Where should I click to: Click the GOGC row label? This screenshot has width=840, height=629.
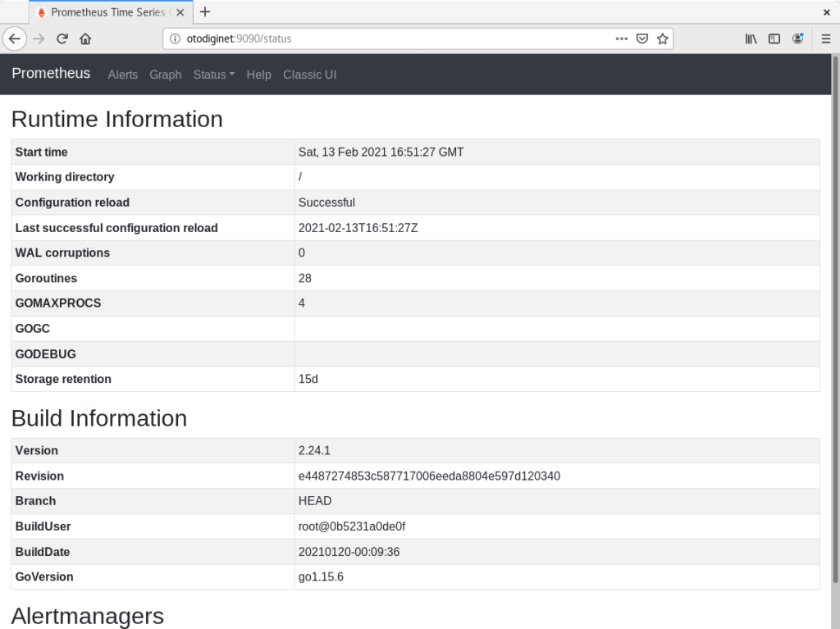33,328
